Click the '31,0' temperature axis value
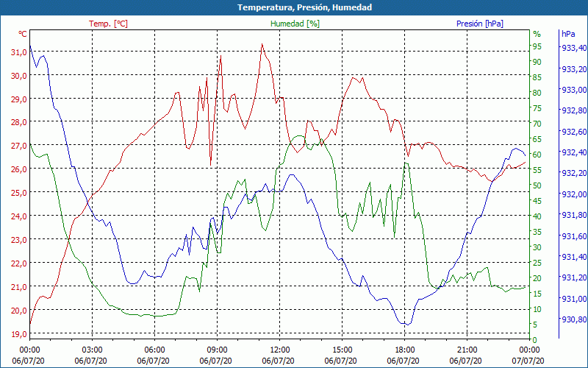This screenshot has width=588, height=368. 19,52
